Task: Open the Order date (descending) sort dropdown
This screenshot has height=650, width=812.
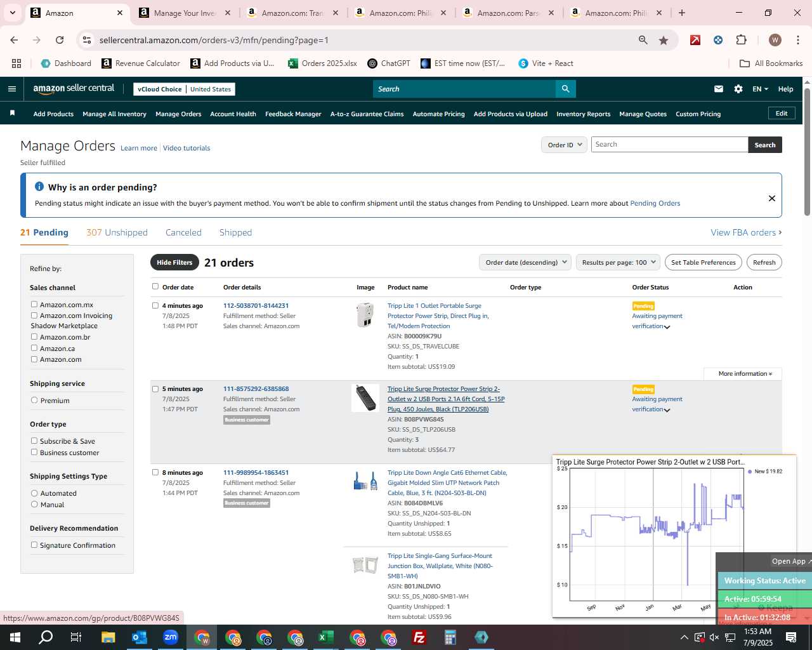Action: [525, 262]
